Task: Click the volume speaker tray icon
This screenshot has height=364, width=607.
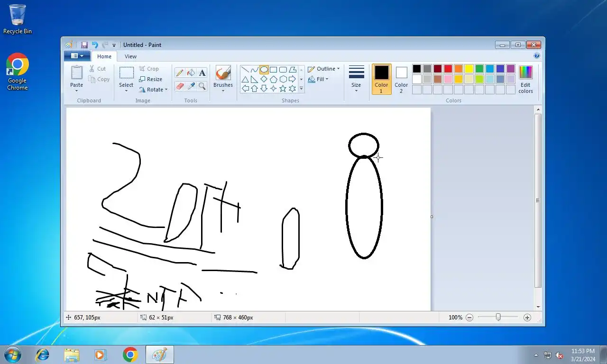Action: (x=559, y=355)
